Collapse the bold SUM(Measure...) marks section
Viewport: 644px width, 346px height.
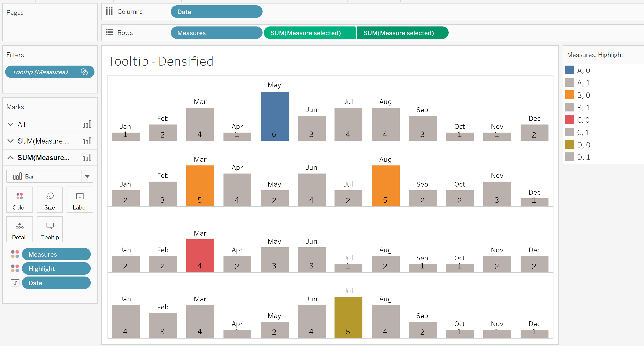[11, 158]
